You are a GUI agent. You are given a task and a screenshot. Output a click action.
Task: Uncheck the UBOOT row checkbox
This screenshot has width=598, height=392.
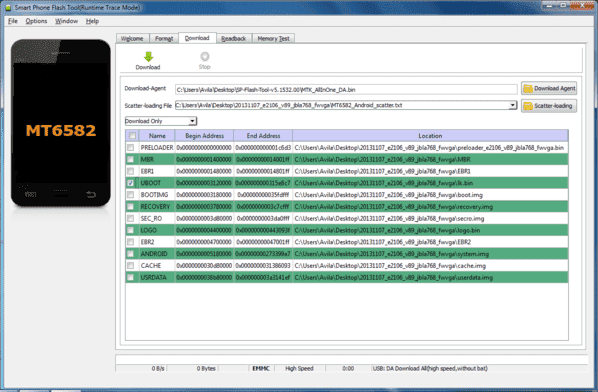point(131,183)
